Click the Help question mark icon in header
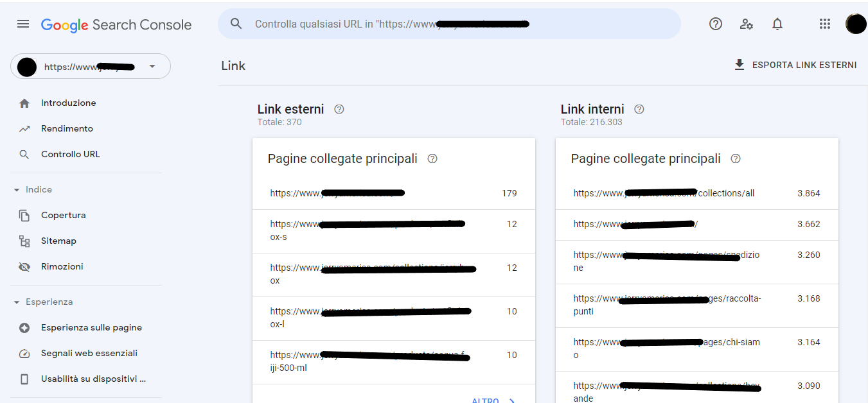This screenshot has height=403, width=868. pyautogui.click(x=715, y=24)
